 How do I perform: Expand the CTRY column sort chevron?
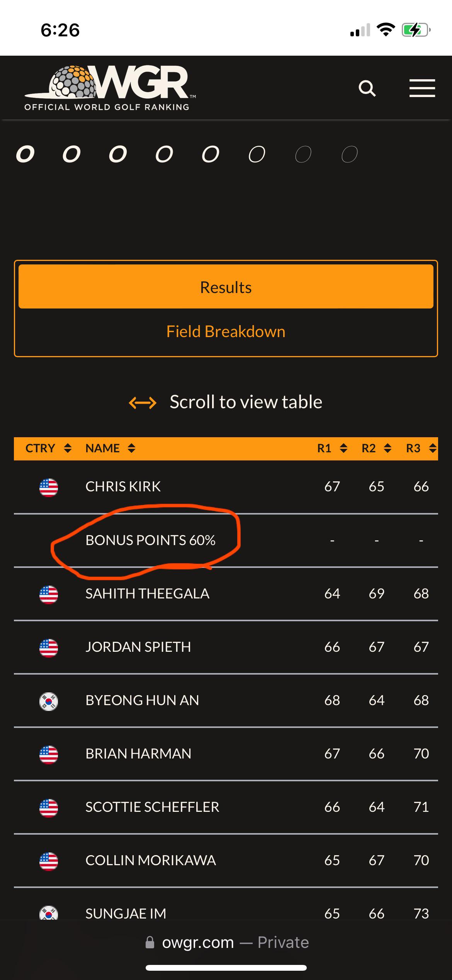(68, 448)
